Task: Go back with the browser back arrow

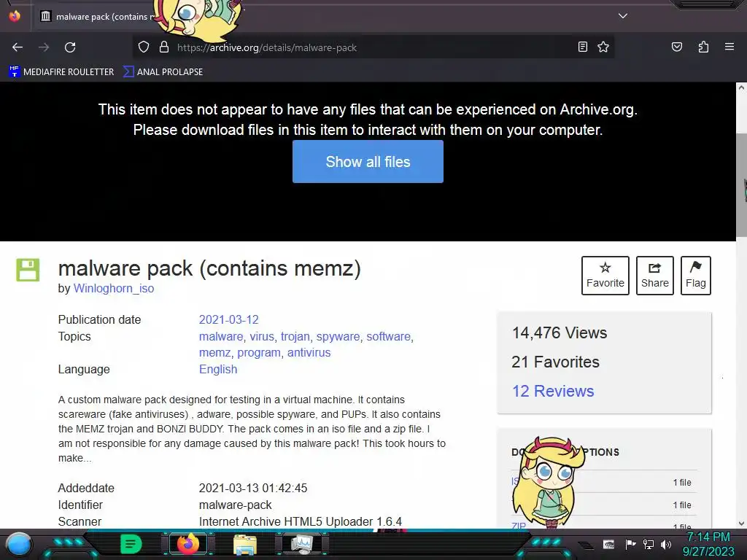Action: 18,47
